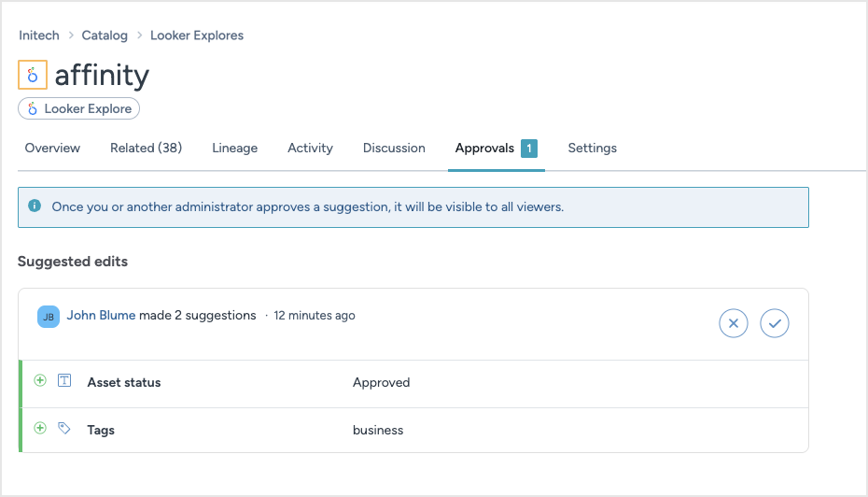Screen dimensions: 868x497
Task: Open John Blume's profile link
Action: [102, 315]
